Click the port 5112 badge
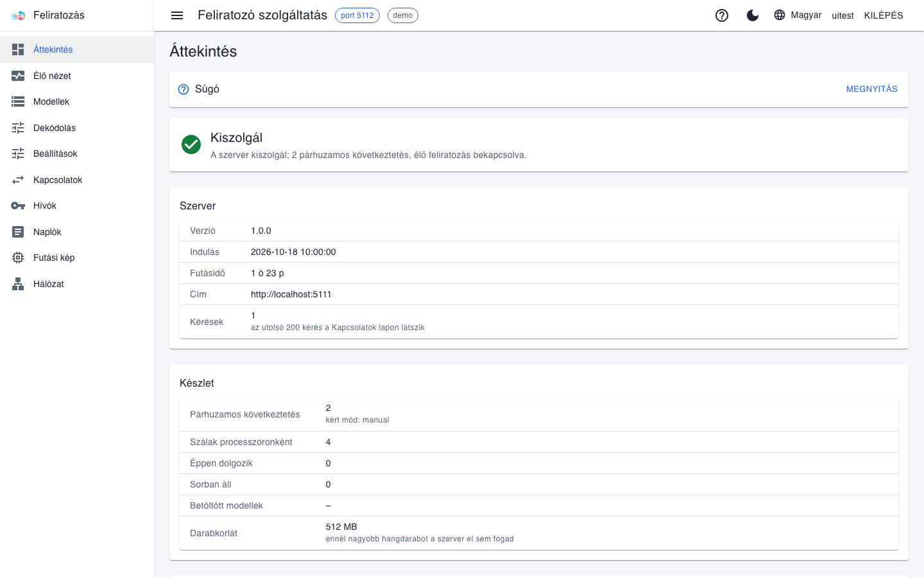 click(x=357, y=15)
